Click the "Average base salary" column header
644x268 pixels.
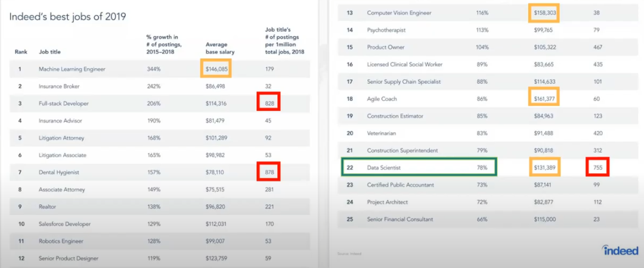tap(221, 48)
